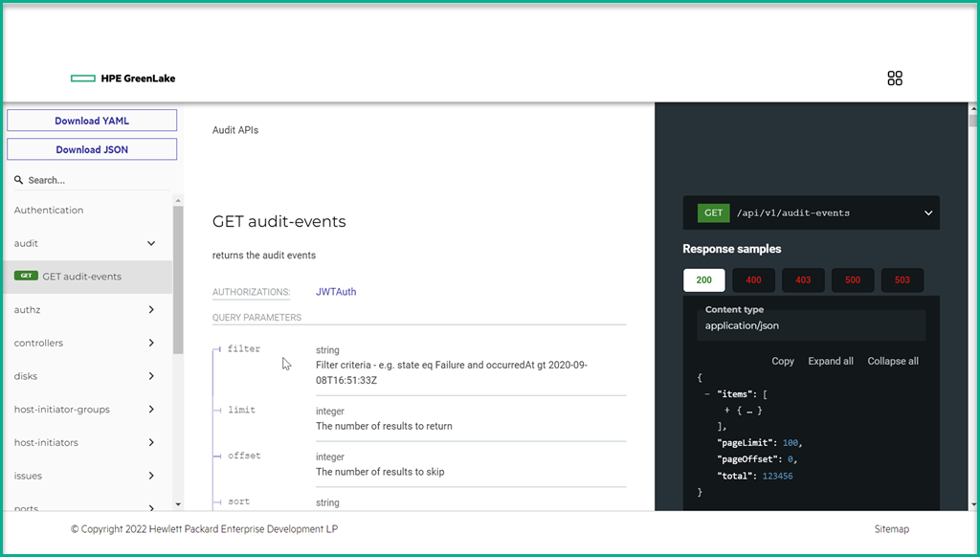Click the offset query parameter name
This screenshot has width=980, height=557.
tap(244, 456)
